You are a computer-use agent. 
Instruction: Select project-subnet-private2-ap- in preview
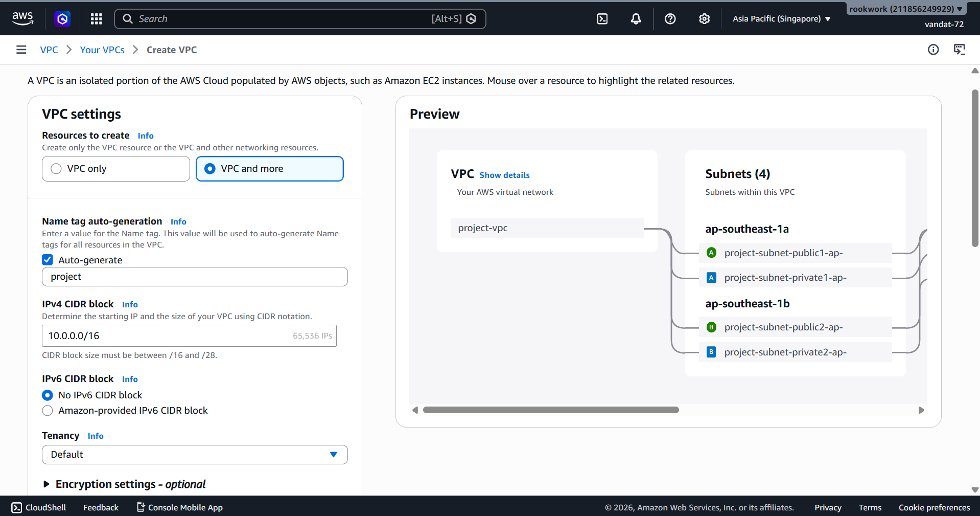pos(795,352)
